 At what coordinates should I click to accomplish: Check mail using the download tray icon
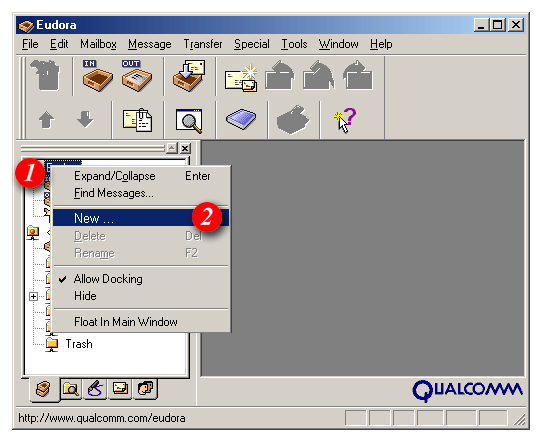(x=189, y=76)
